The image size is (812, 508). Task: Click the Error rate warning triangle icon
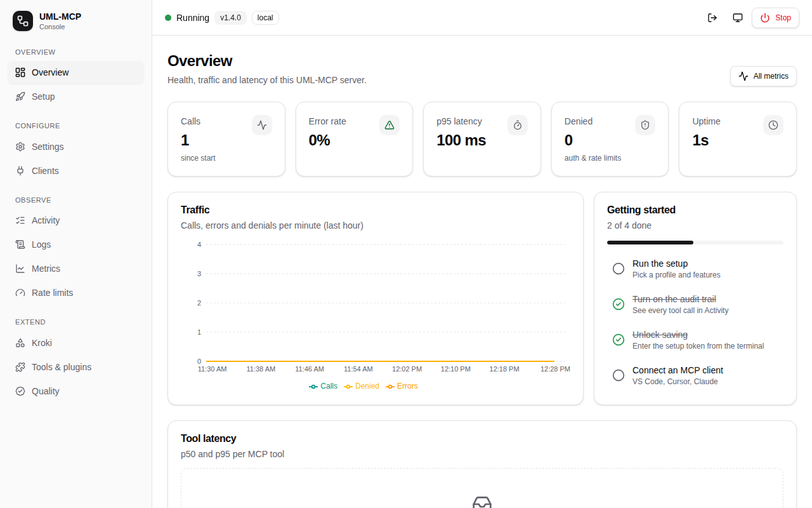[x=390, y=125]
